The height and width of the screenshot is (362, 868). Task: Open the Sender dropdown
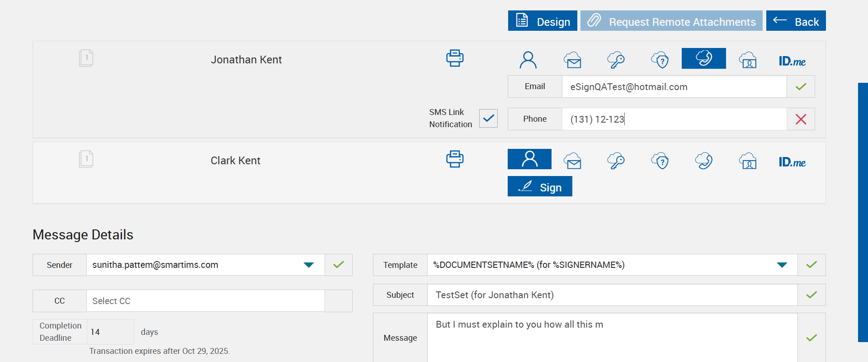click(309, 265)
